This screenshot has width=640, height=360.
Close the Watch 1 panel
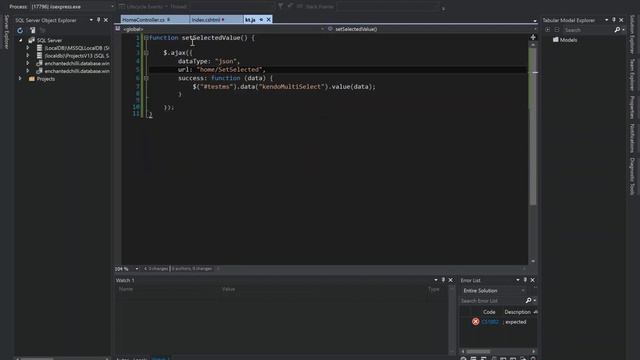coord(451,280)
